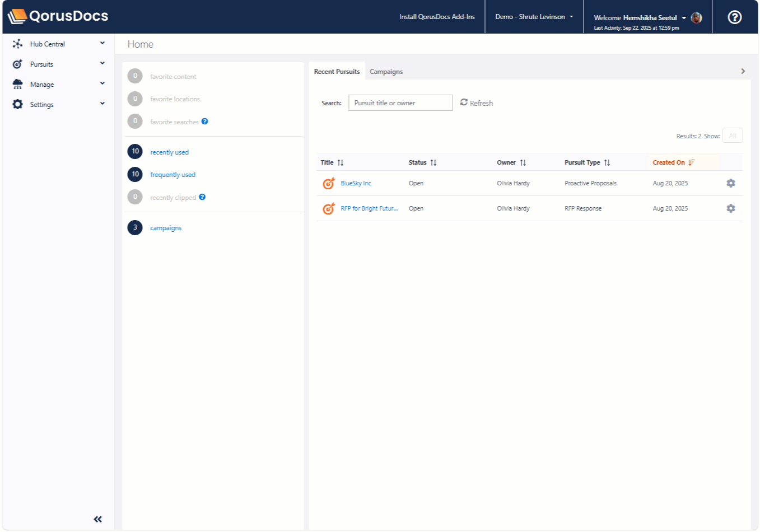Click the user avatar picture in header
The height and width of the screenshot is (532, 760).
(x=696, y=18)
